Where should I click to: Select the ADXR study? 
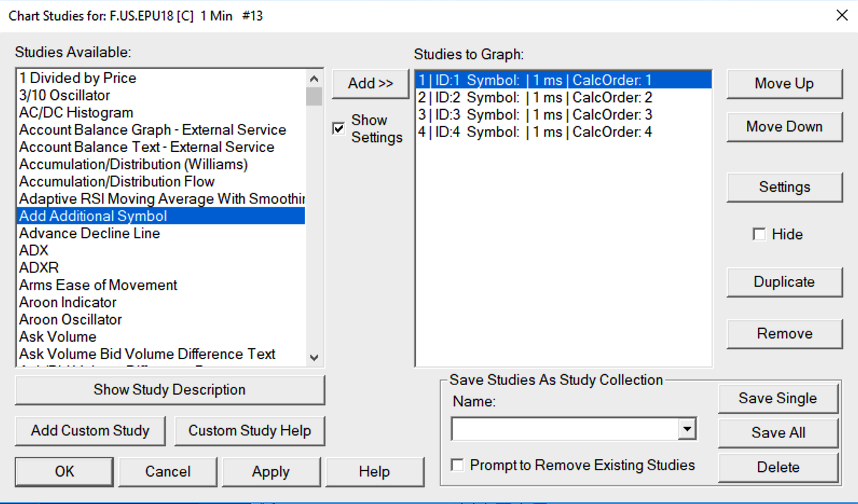pyautogui.click(x=161, y=268)
